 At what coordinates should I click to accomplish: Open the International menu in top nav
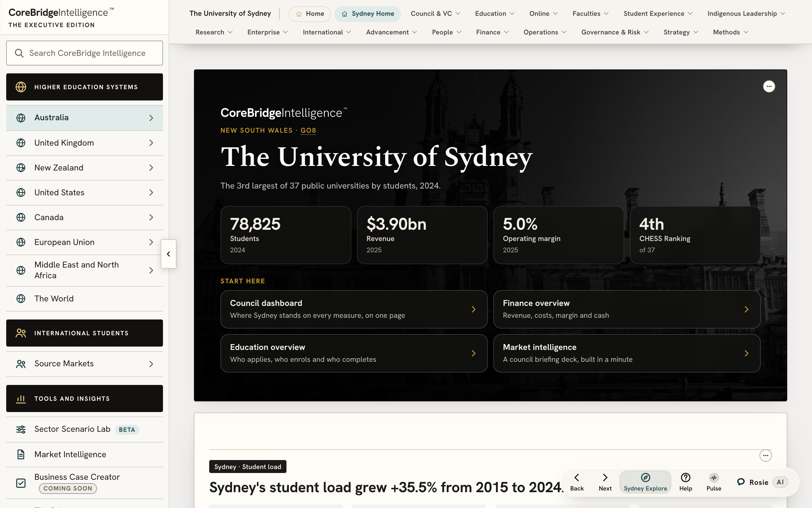coord(327,32)
